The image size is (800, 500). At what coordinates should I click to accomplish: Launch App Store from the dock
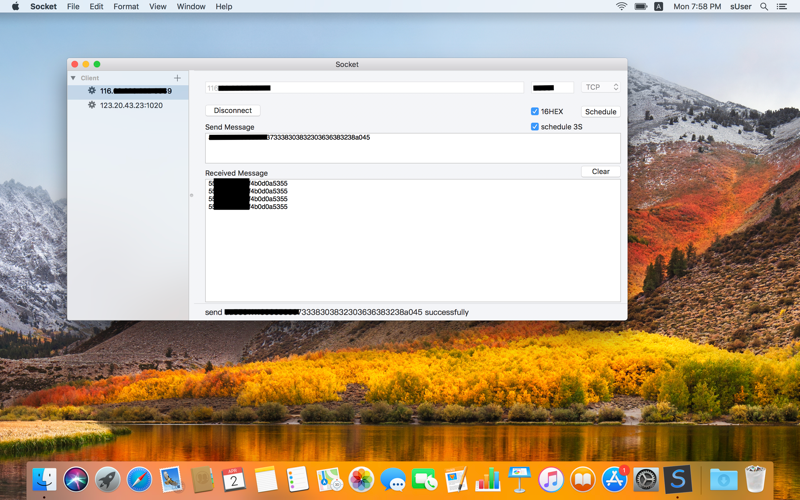[x=614, y=480]
